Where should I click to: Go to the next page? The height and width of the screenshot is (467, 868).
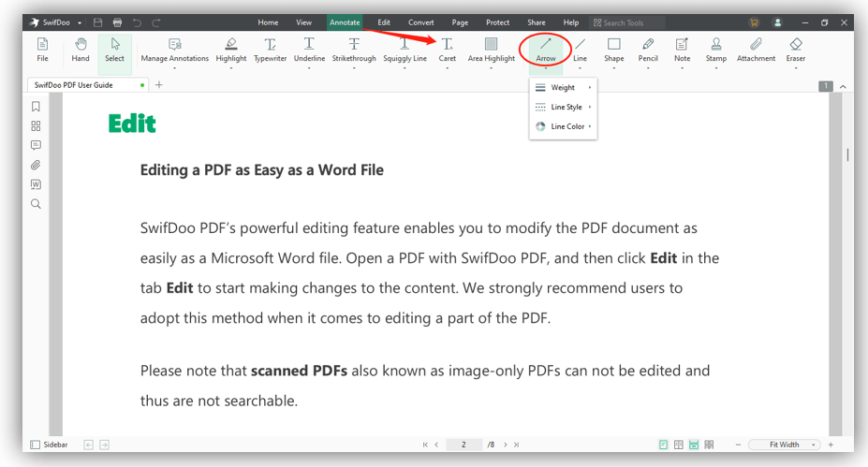pos(506,445)
